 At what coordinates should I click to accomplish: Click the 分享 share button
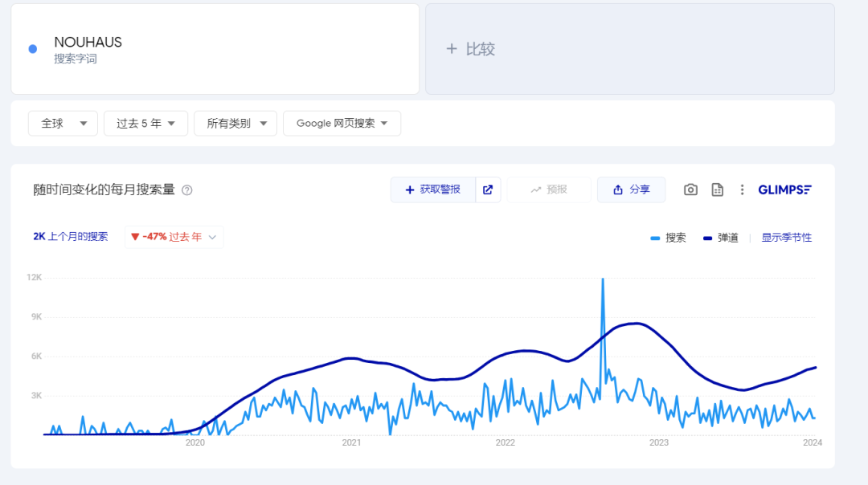coord(631,190)
